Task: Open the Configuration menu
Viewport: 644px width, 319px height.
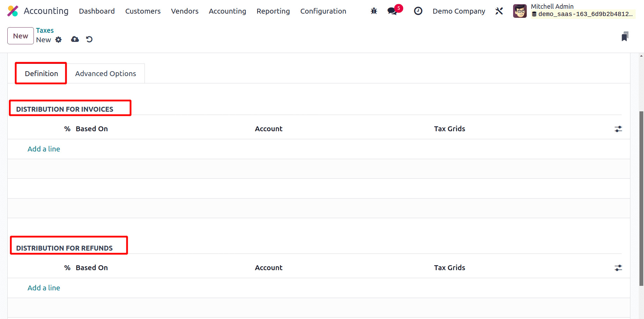Action: point(323,11)
